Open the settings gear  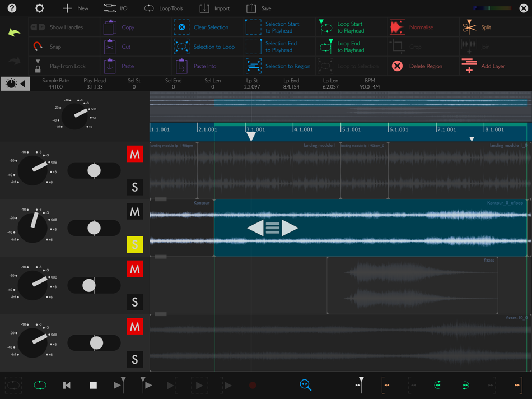39,8
